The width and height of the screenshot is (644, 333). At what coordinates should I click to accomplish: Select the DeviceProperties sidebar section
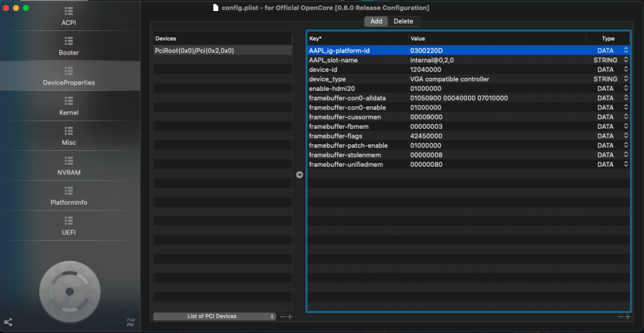coord(69,77)
